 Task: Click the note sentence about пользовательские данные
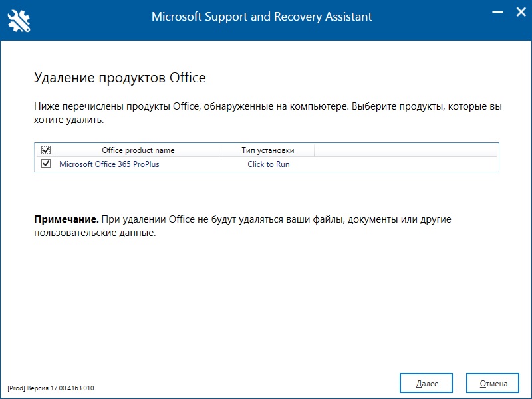[x=94, y=233]
